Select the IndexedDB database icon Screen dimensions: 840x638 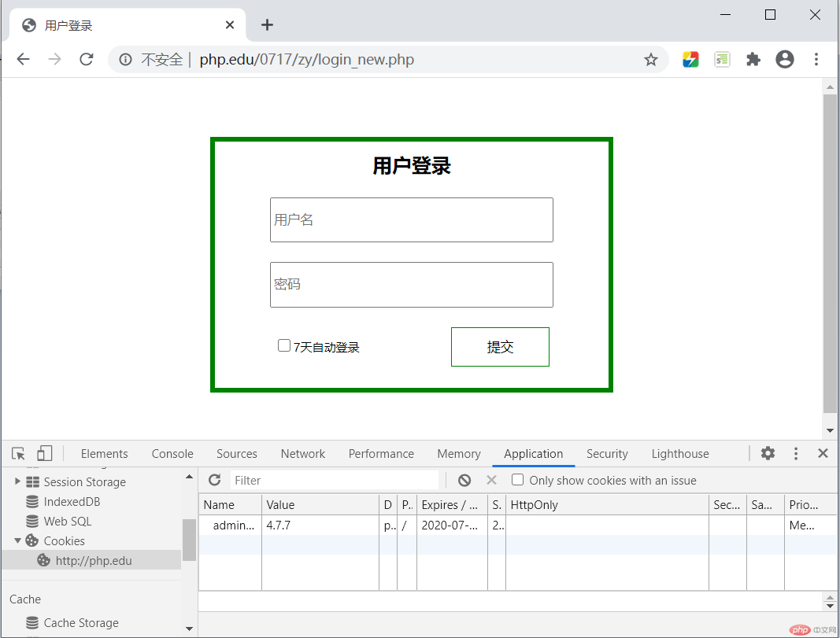pos(33,502)
